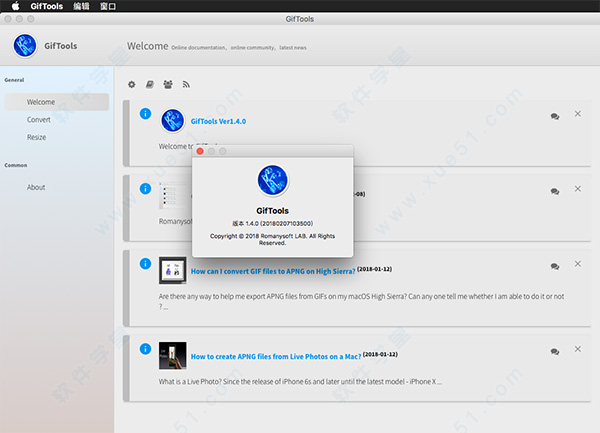Open the thumbnail of the APNG High Sierra post
Viewport: 600px width, 433px height.
(173, 270)
